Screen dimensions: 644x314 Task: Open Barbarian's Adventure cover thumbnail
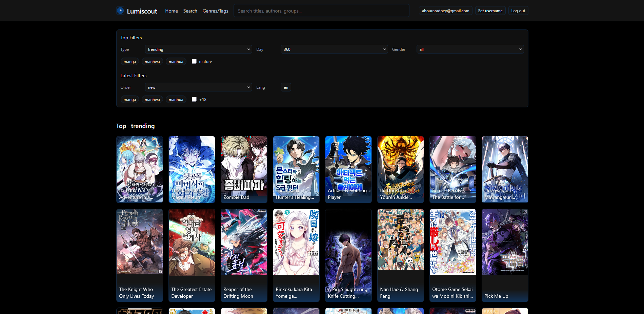tap(140, 169)
